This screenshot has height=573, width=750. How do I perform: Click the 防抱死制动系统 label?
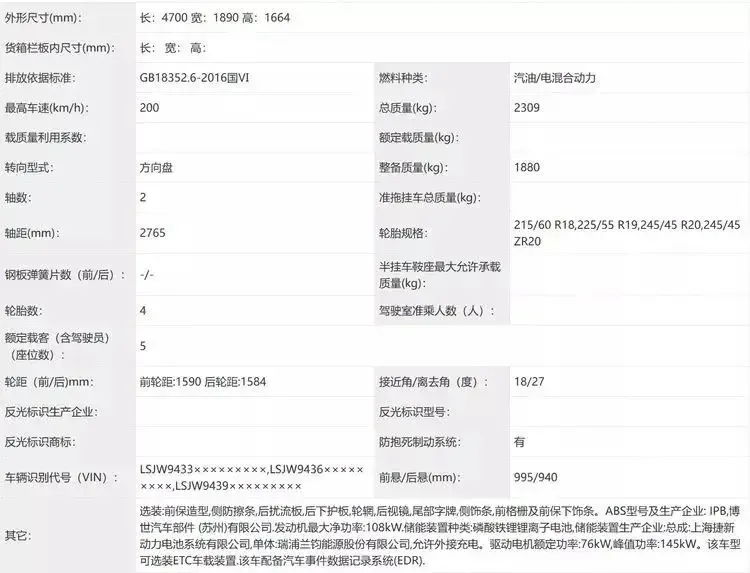pos(419,441)
